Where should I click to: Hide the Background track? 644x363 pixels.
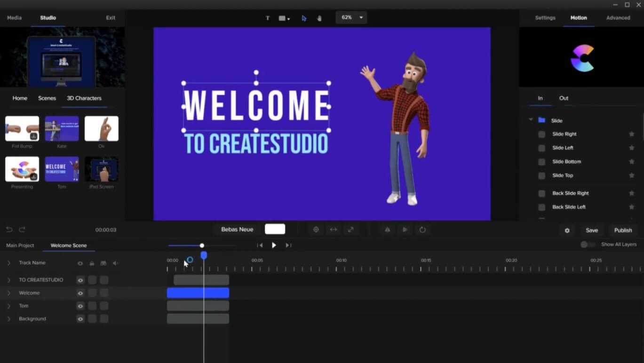(80, 319)
